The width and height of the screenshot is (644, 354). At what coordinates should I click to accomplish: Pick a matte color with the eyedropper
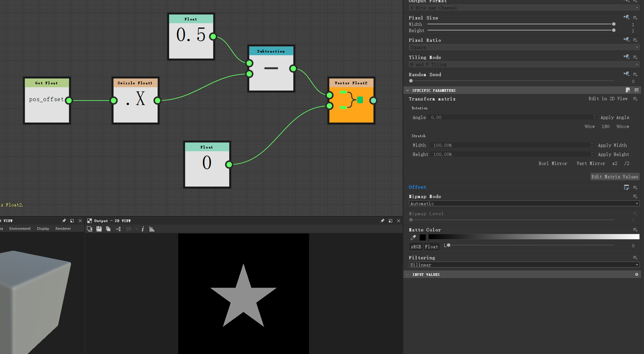pyautogui.click(x=413, y=238)
